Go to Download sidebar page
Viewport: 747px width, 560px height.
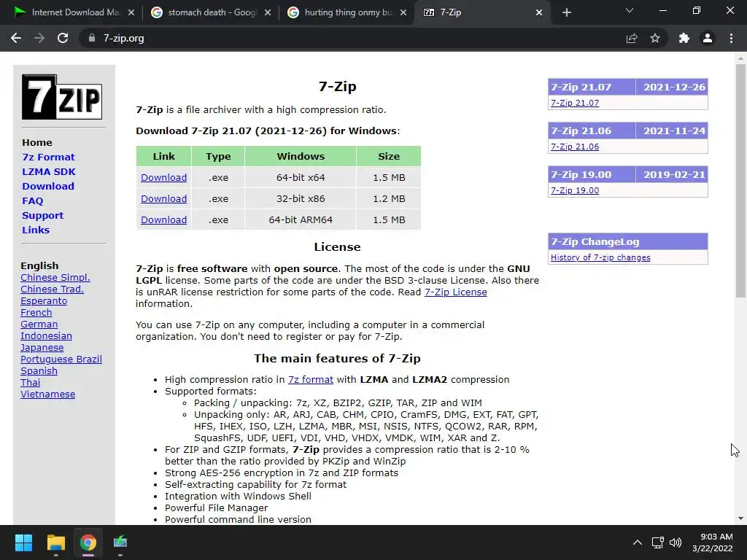pyautogui.click(x=48, y=186)
